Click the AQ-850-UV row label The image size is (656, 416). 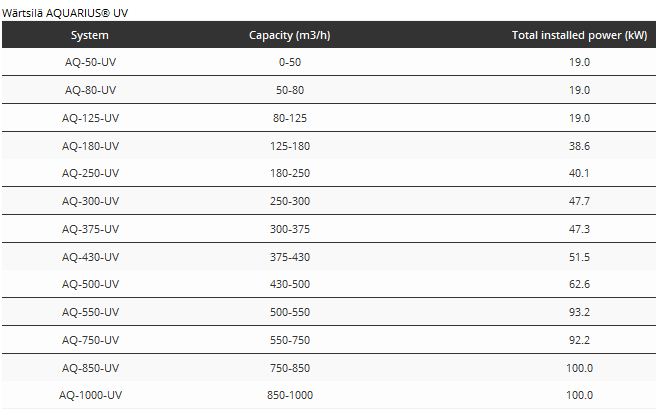(x=90, y=368)
